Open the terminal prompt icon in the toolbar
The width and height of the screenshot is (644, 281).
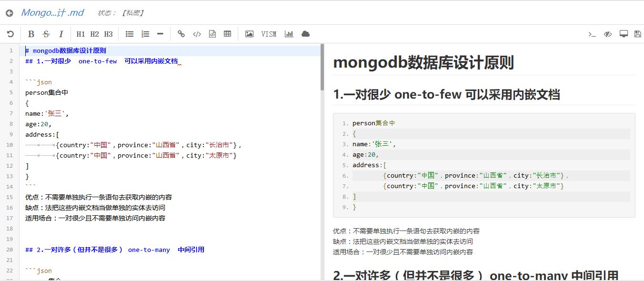(592, 34)
